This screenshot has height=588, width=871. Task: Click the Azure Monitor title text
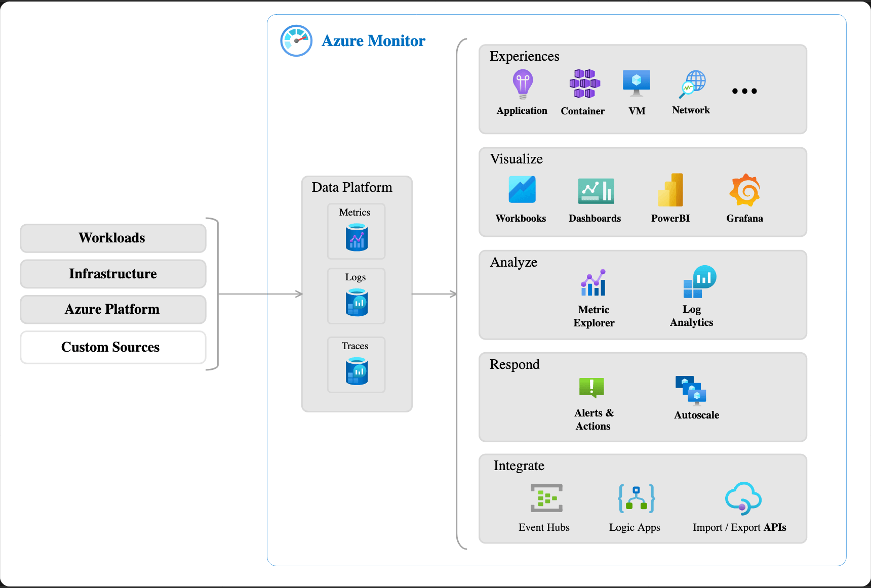point(373,40)
